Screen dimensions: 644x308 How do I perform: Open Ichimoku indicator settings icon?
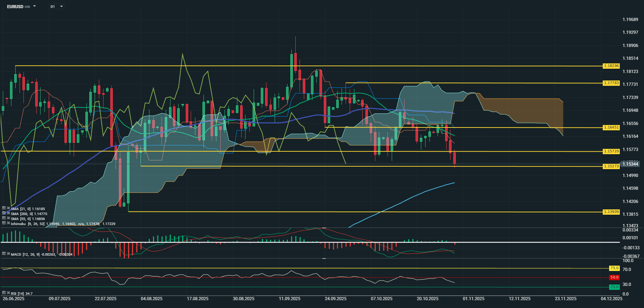click(x=4, y=223)
